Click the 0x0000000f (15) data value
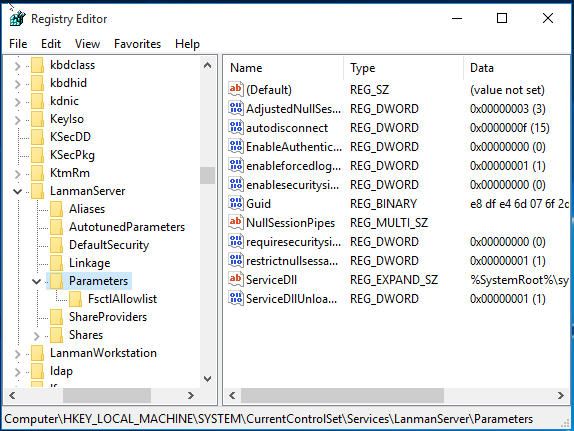Screen dimensions: 574x431 (510, 128)
